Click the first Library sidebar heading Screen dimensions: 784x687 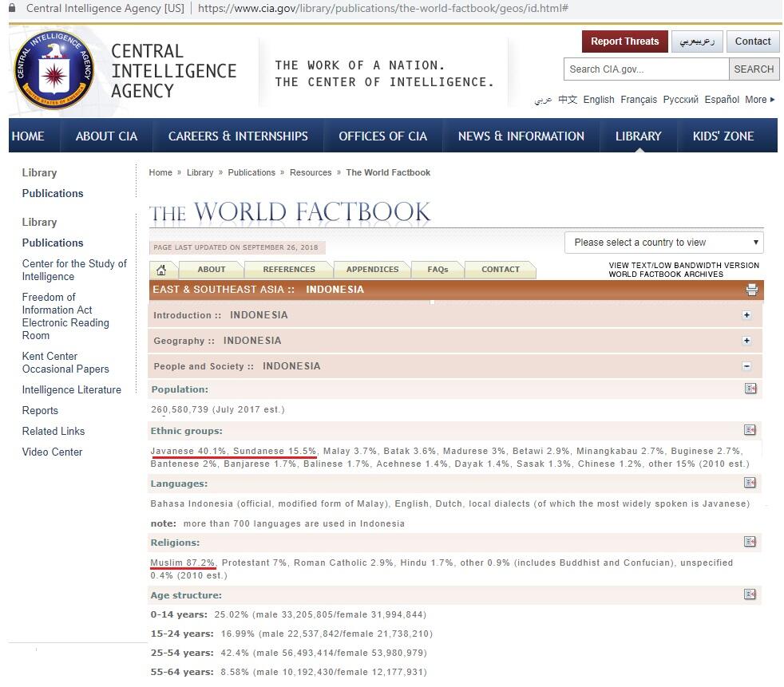[x=39, y=173]
